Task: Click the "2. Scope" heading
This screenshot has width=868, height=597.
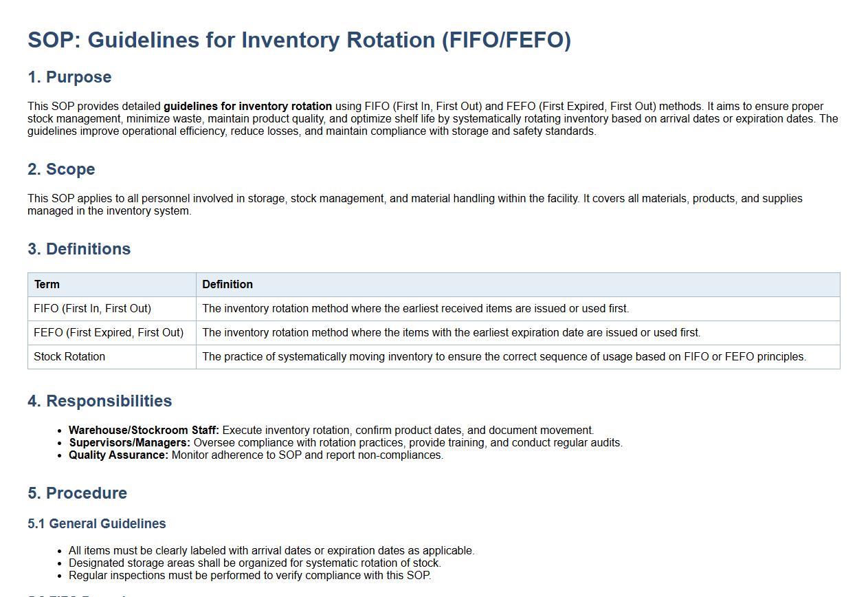Action: [x=61, y=169]
